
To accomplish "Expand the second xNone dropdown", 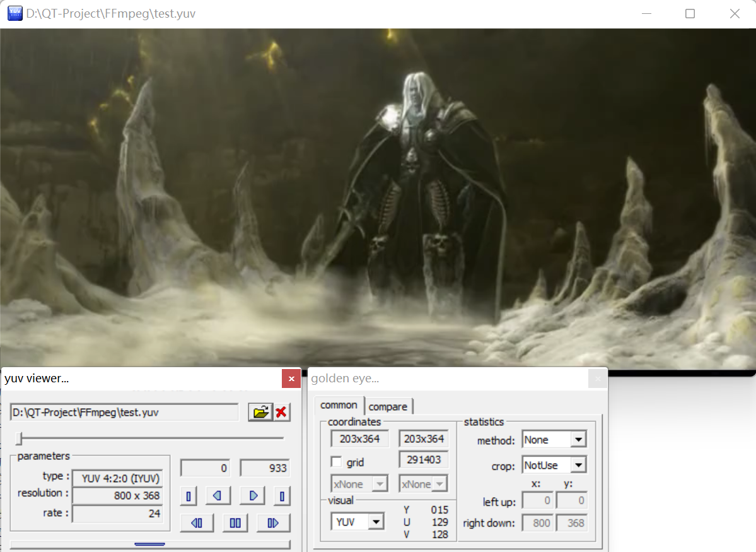I will pyautogui.click(x=439, y=483).
